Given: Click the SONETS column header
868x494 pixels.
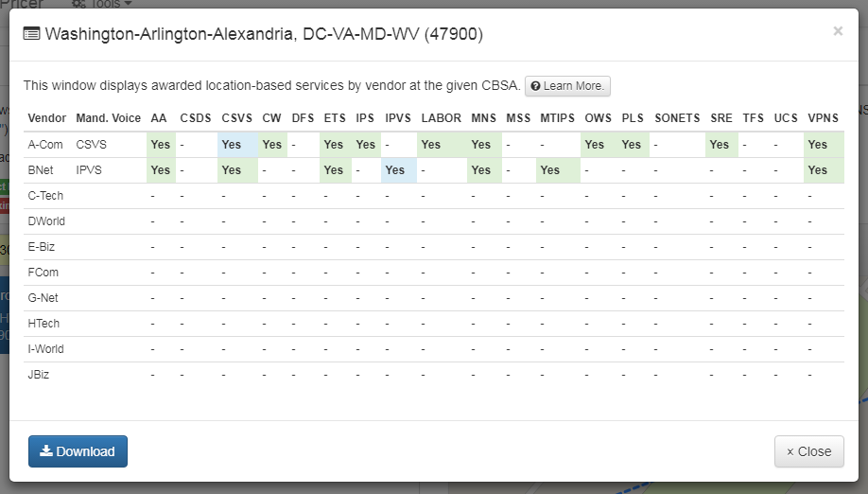Looking at the screenshot, I should tap(677, 118).
